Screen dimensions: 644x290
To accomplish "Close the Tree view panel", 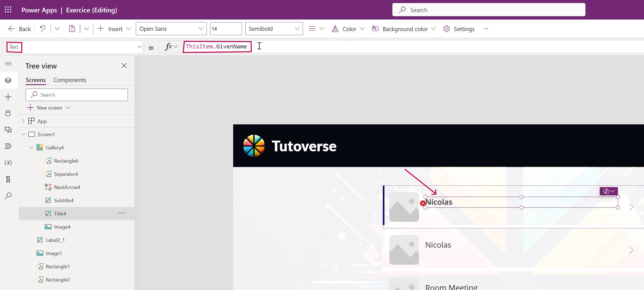I will click(x=124, y=65).
